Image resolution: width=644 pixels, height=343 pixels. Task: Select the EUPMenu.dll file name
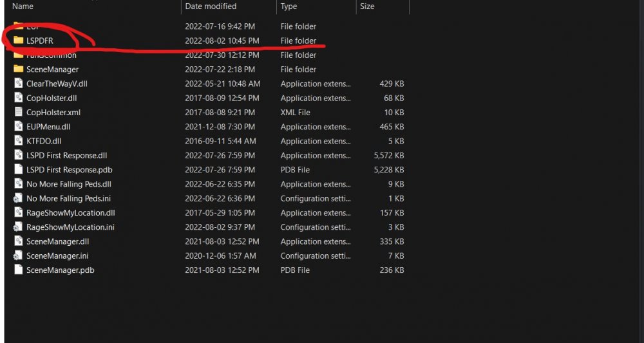tap(48, 127)
